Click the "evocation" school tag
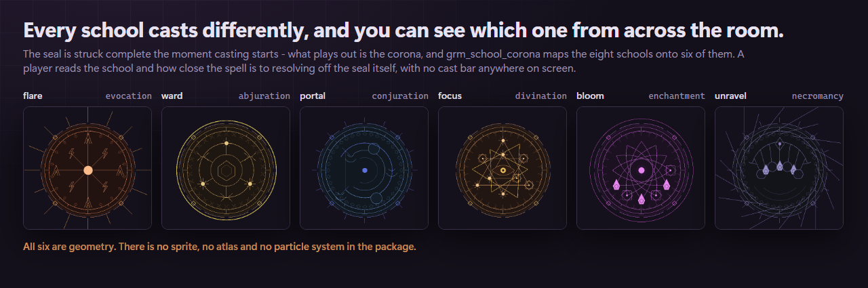This screenshot has height=288, width=868. (x=129, y=96)
